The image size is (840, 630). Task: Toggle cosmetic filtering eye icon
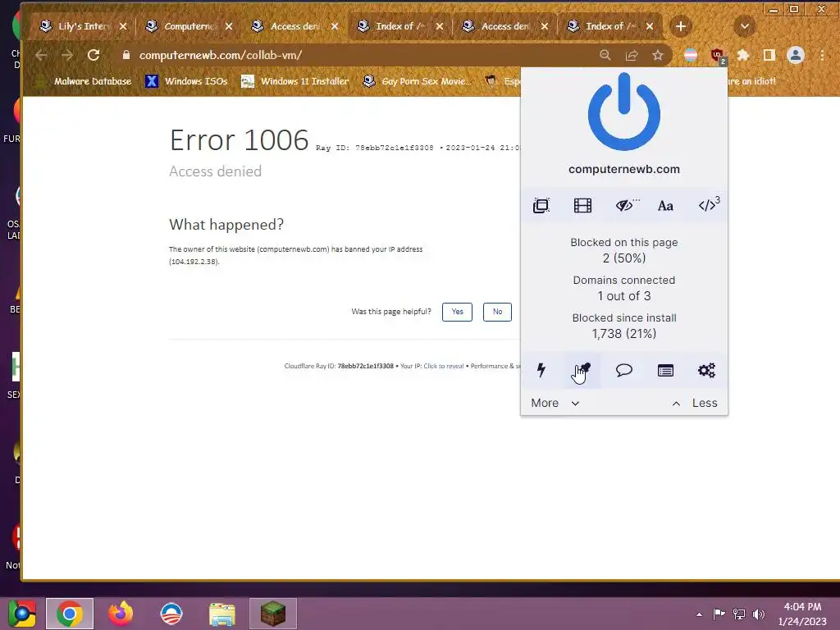click(x=624, y=206)
